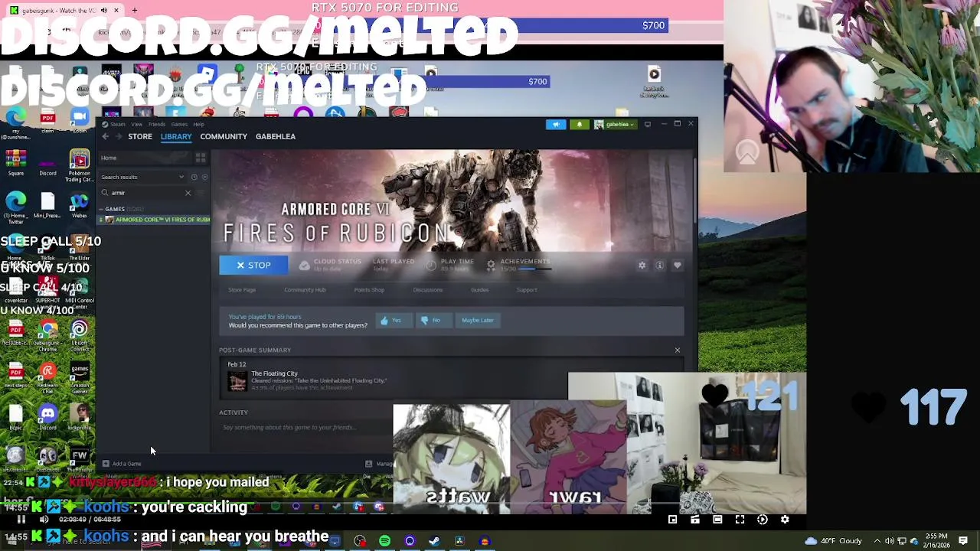980x551 pixels.
Task: Pause the video with the player pause button
Action: (21, 520)
